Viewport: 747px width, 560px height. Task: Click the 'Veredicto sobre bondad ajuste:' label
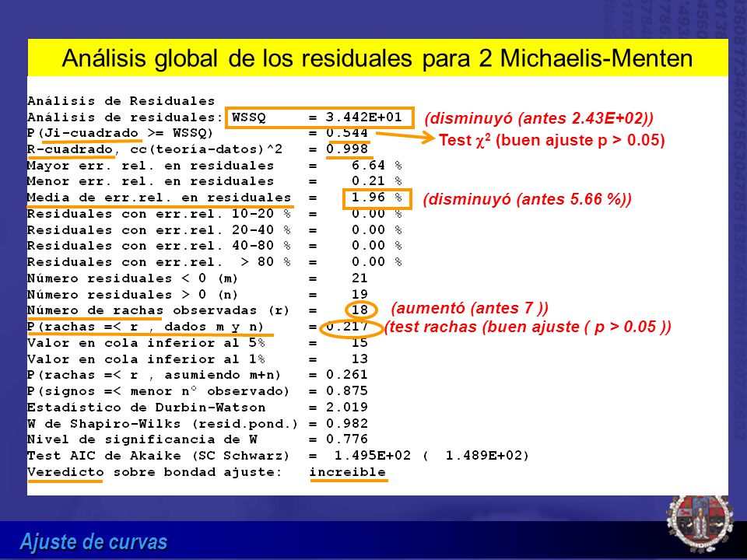click(155, 472)
